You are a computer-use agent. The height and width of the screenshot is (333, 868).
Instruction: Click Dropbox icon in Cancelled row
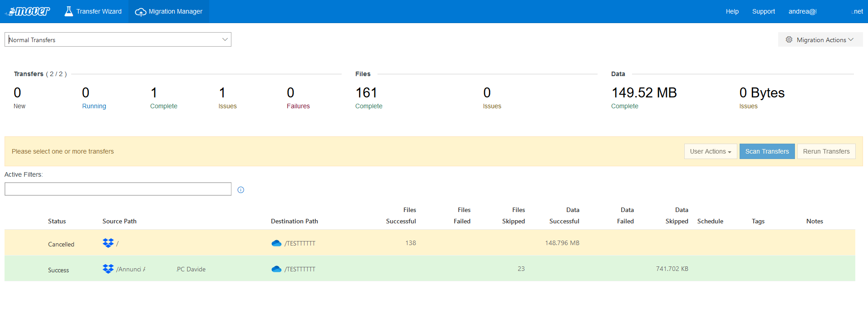coord(108,243)
